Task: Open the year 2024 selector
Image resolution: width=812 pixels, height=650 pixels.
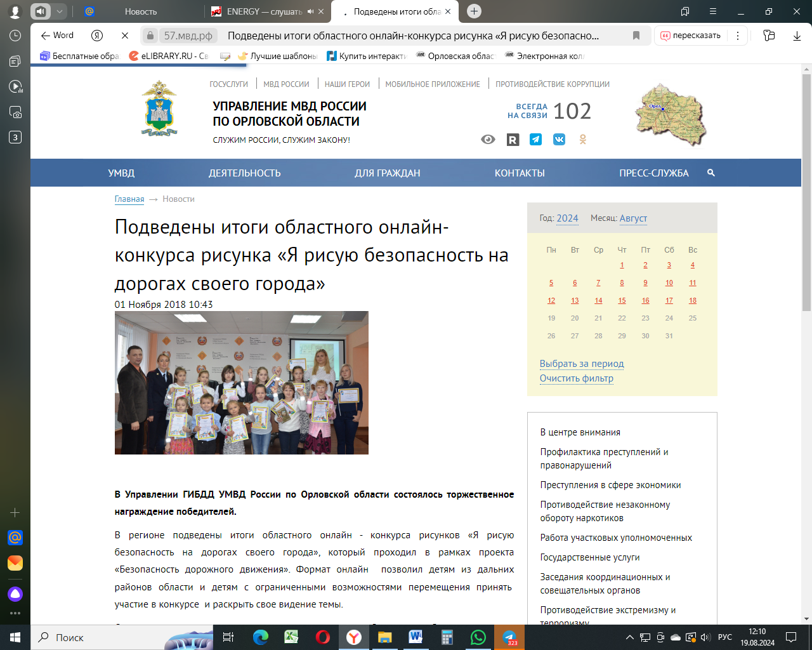Action: click(567, 218)
